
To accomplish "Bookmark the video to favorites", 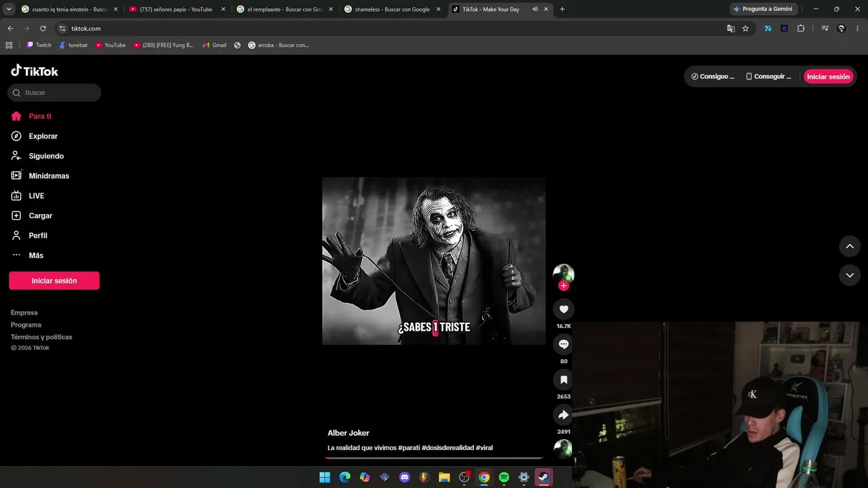I will click(564, 380).
